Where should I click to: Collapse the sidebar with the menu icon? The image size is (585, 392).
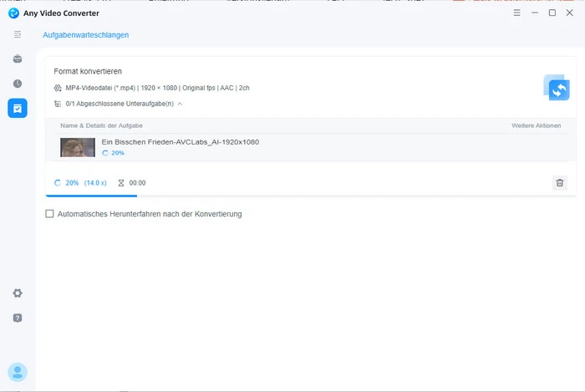click(x=18, y=34)
